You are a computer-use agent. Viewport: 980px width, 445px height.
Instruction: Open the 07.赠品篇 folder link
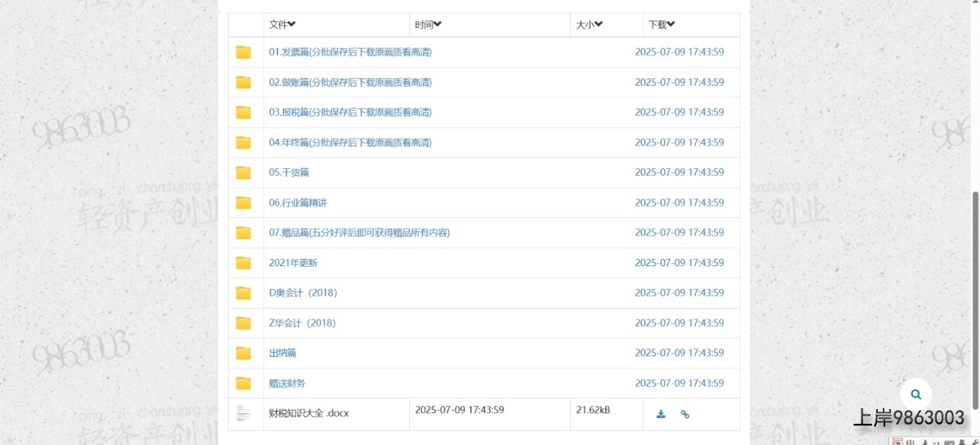point(359,233)
